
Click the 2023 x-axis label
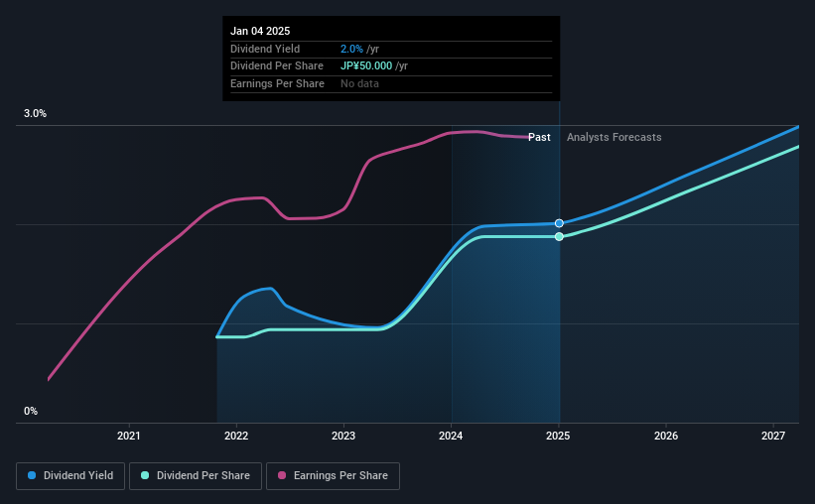click(343, 436)
